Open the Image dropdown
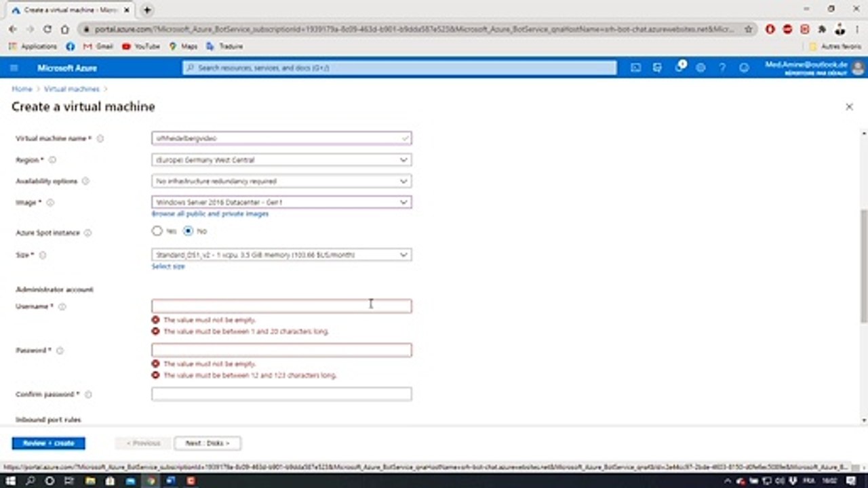 pyautogui.click(x=281, y=202)
